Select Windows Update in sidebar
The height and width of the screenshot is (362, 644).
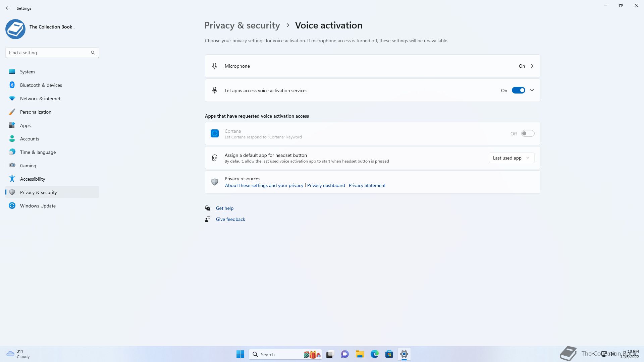click(38, 206)
